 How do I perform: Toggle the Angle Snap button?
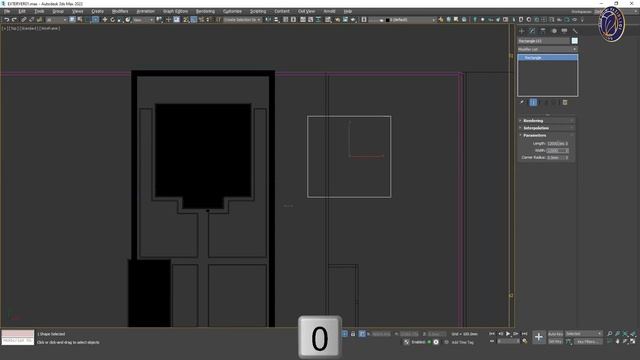pyautogui.click(x=193, y=20)
